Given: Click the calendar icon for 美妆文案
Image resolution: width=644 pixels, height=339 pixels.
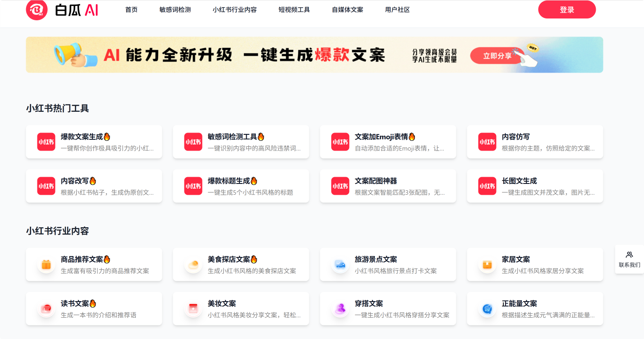Looking at the screenshot, I should point(193,308).
